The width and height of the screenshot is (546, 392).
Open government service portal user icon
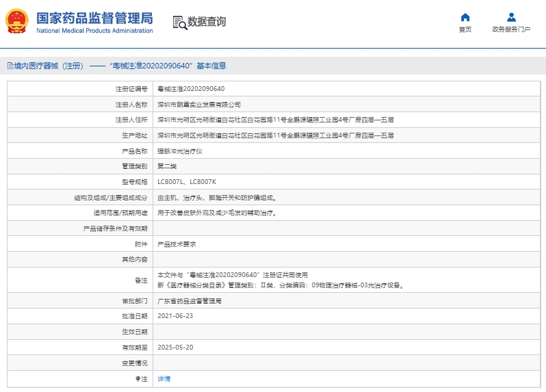click(x=511, y=17)
